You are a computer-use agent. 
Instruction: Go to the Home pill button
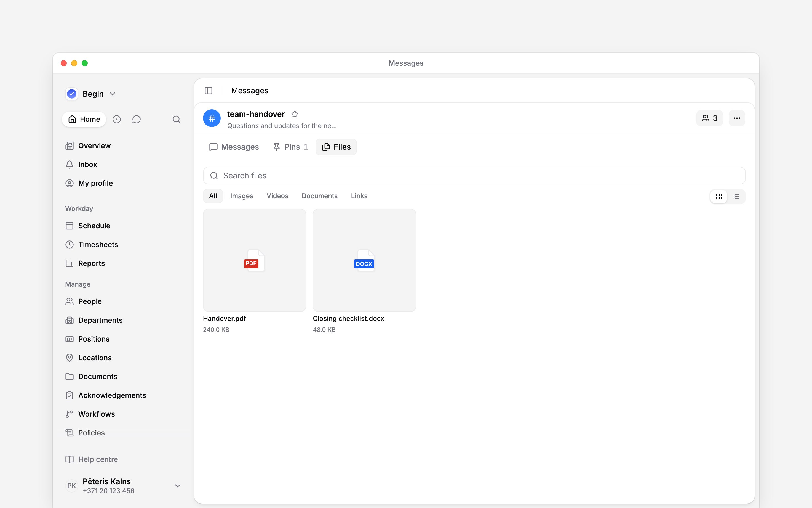[84, 119]
